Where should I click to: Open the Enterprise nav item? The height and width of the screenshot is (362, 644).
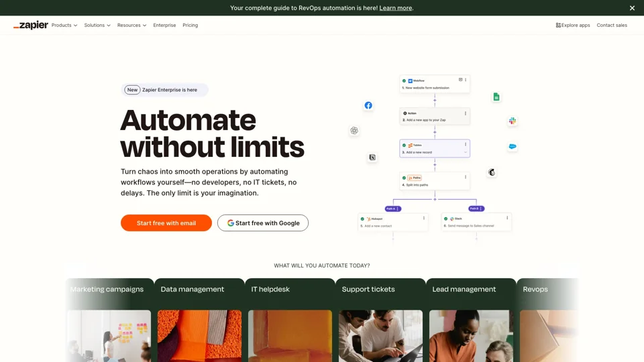click(x=164, y=25)
